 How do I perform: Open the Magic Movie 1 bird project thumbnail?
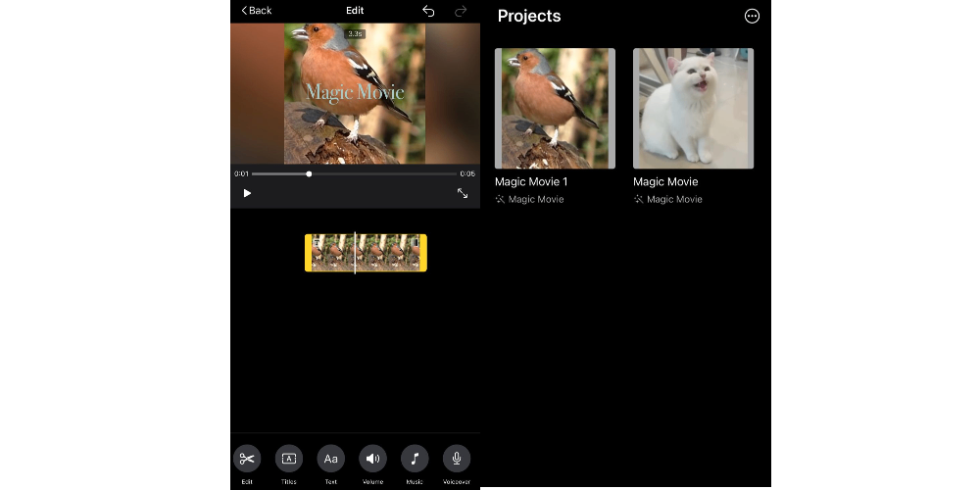point(555,108)
